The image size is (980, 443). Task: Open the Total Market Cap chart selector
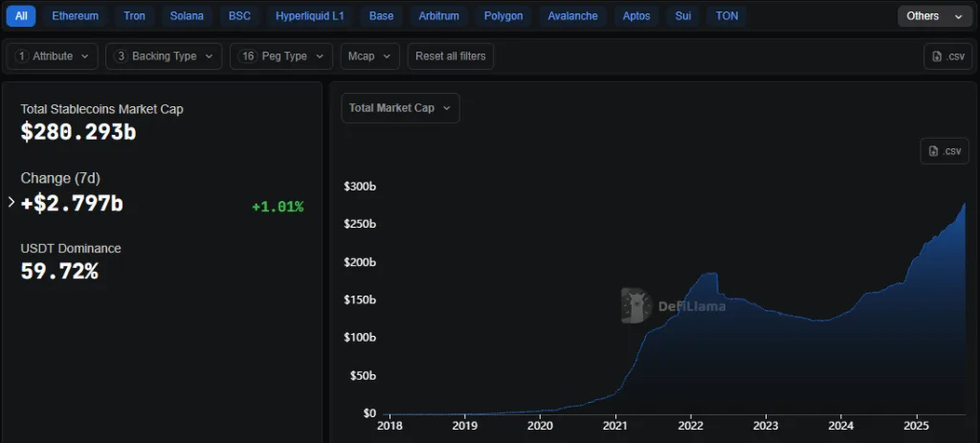[x=400, y=108]
